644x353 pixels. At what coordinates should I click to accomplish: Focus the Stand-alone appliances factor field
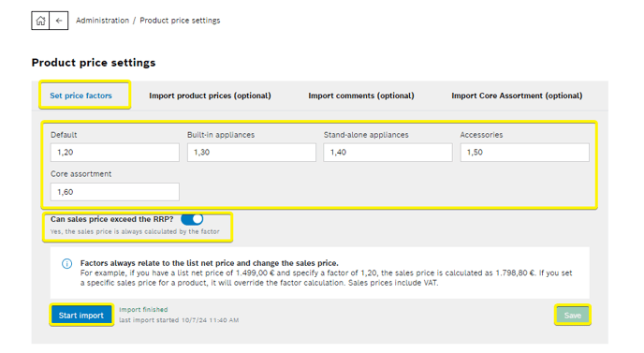coord(388,153)
